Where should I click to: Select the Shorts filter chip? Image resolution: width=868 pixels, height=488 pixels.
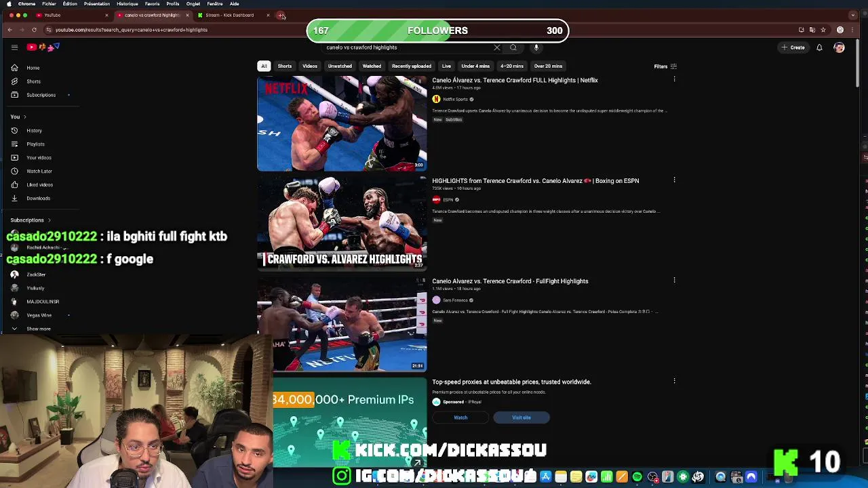[x=285, y=66]
